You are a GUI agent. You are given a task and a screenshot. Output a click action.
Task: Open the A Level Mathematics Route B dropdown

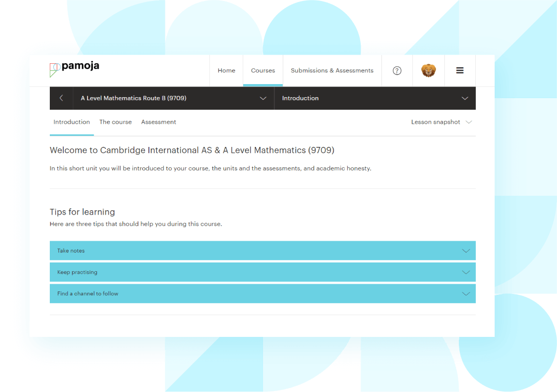[x=174, y=98]
